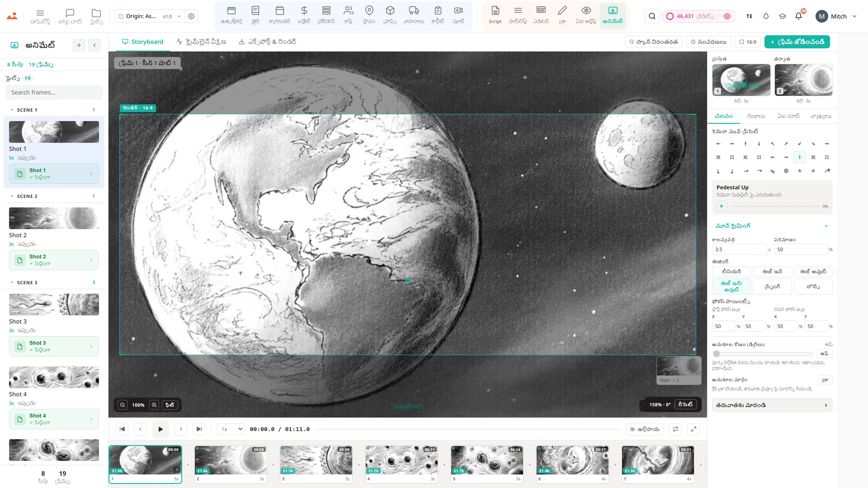Click Fit zoom button
Viewport: 868px width, 488px height.
pyautogui.click(x=170, y=405)
